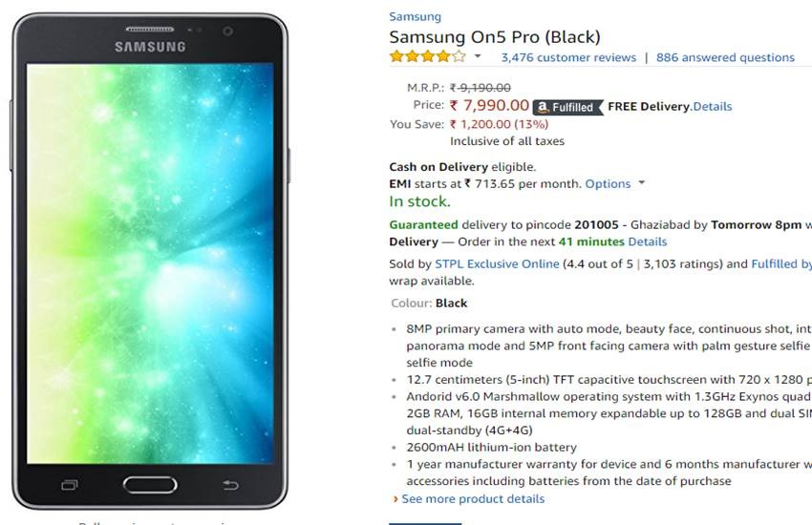
Task: Expand See more product details
Action: coord(473,499)
